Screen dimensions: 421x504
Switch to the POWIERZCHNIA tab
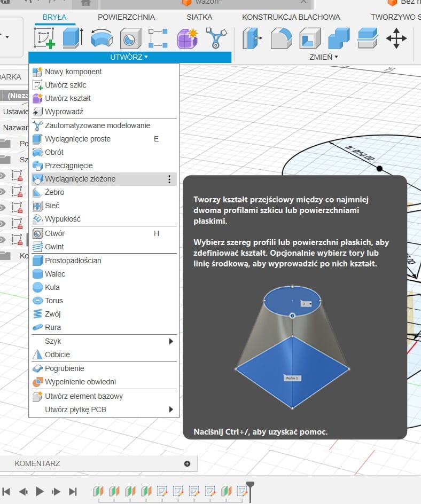click(x=126, y=17)
